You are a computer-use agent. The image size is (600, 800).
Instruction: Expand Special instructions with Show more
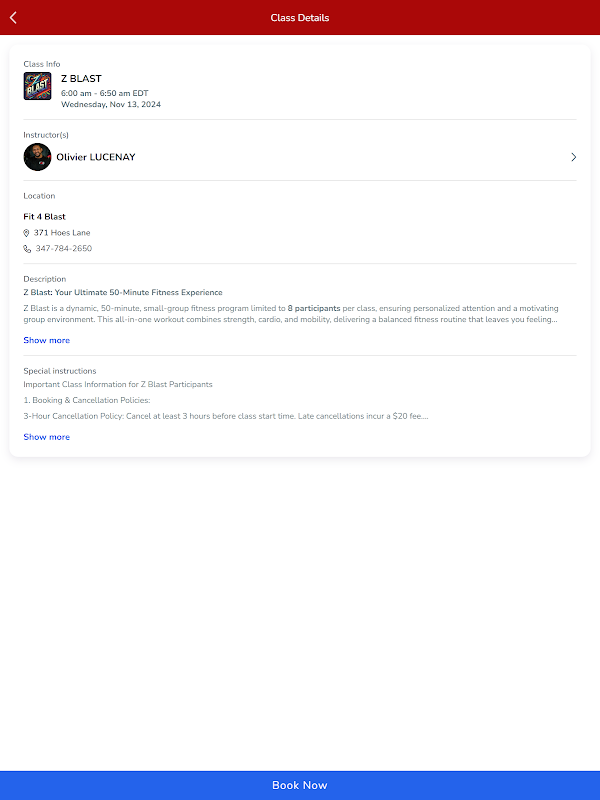click(x=46, y=437)
